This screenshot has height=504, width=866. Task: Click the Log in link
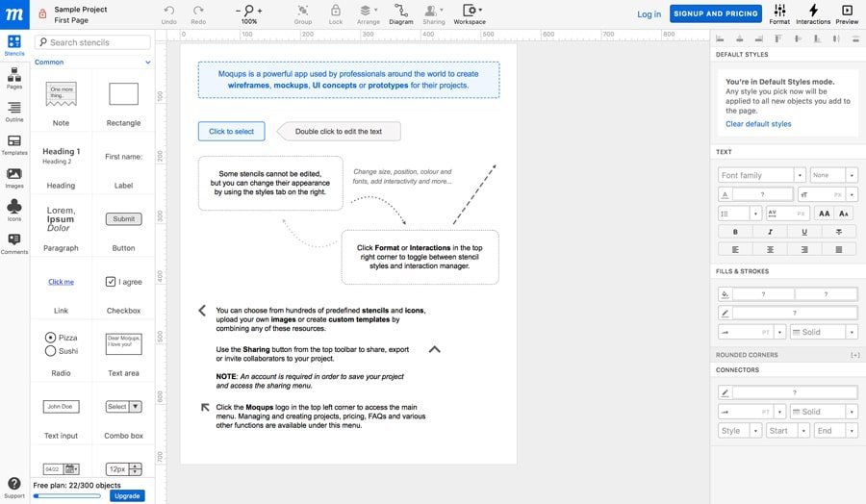pos(649,14)
